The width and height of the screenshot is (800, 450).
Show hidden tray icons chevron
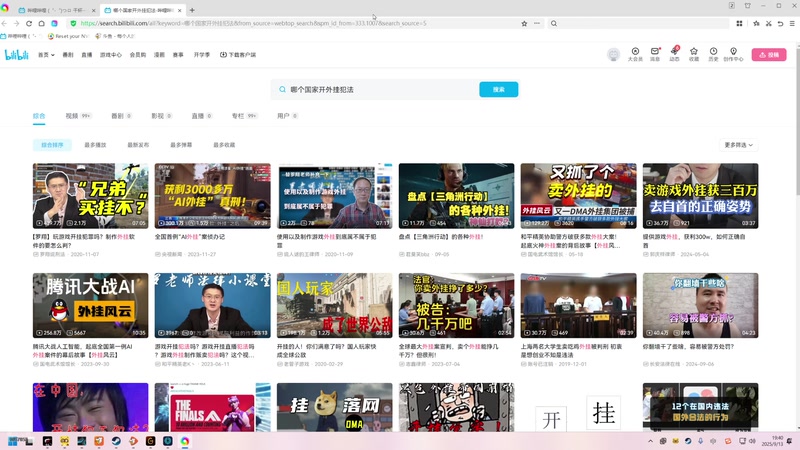coord(651,441)
